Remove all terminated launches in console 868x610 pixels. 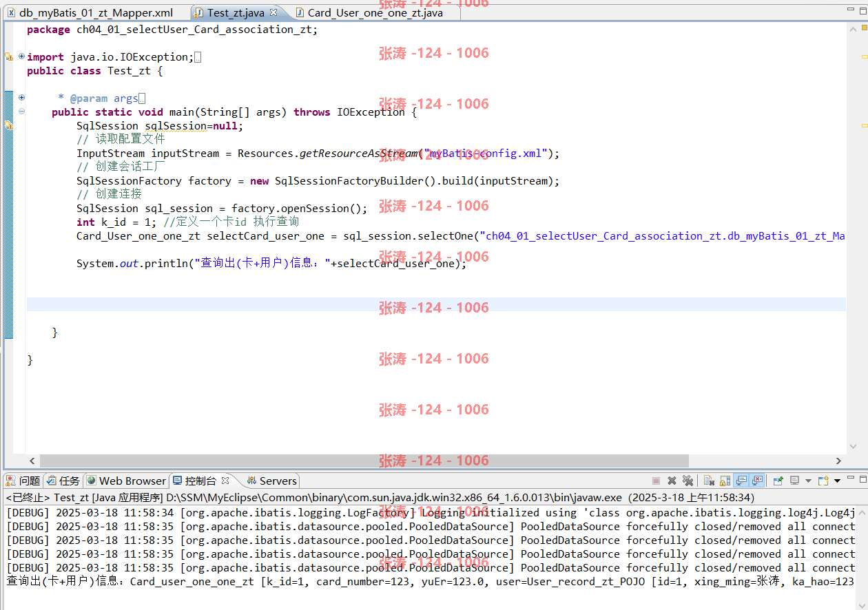[688, 481]
